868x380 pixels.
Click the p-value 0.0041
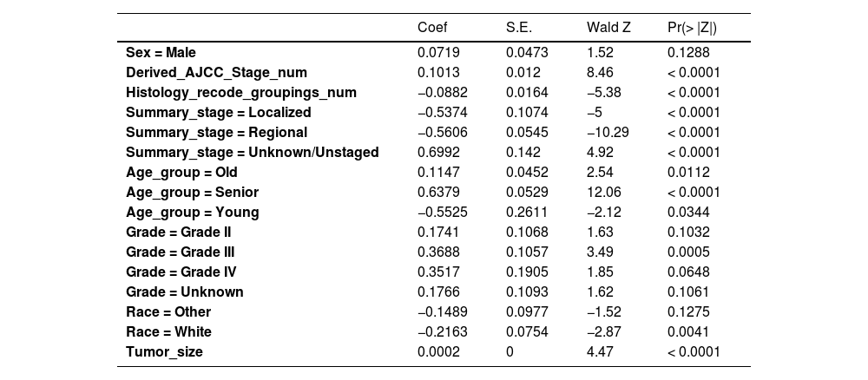(688, 332)
